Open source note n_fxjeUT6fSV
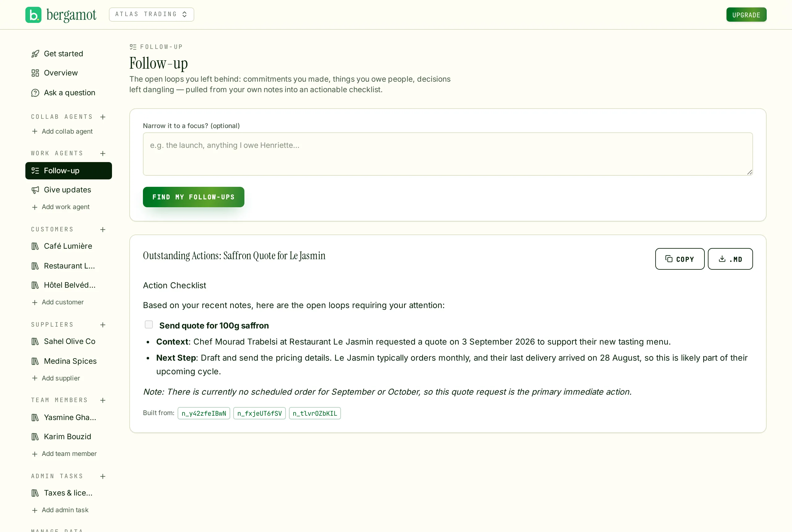Screen dimensions: 792x532 pyautogui.click(x=260, y=413)
